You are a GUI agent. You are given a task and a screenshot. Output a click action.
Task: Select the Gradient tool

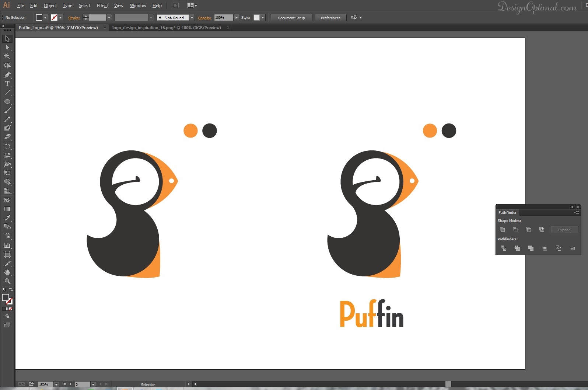pyautogui.click(x=7, y=209)
